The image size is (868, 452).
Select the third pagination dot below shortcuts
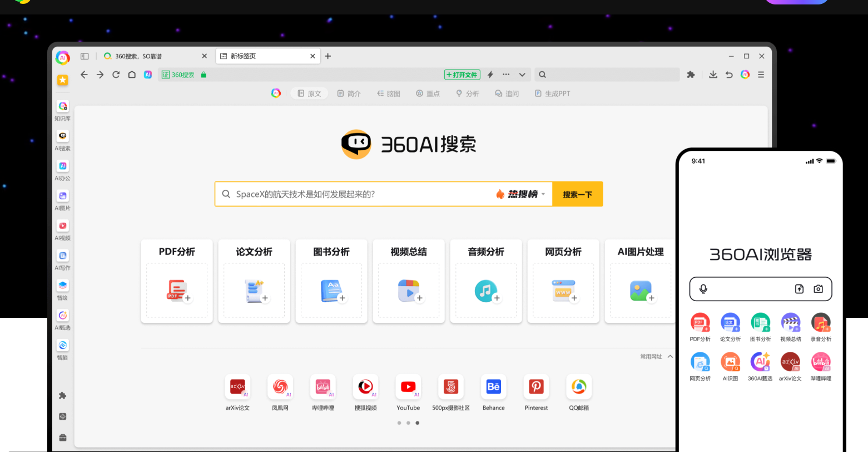pyautogui.click(x=418, y=422)
